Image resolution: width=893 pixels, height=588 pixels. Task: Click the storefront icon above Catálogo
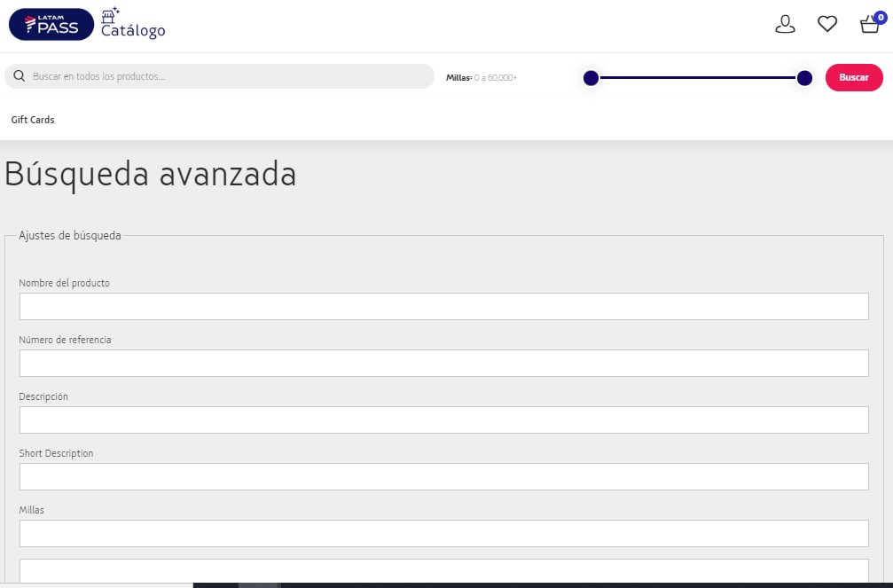(110, 14)
